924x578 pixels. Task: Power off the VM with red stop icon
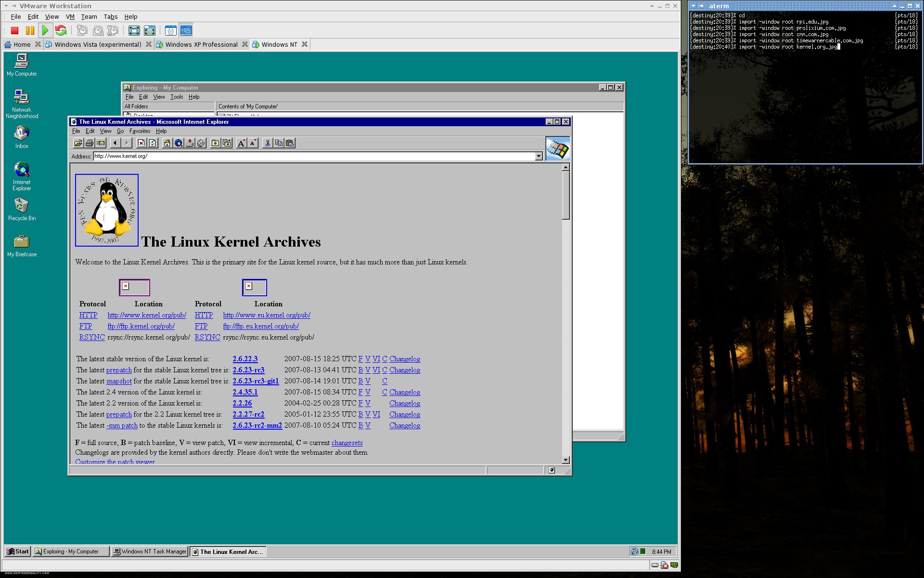[x=14, y=30]
